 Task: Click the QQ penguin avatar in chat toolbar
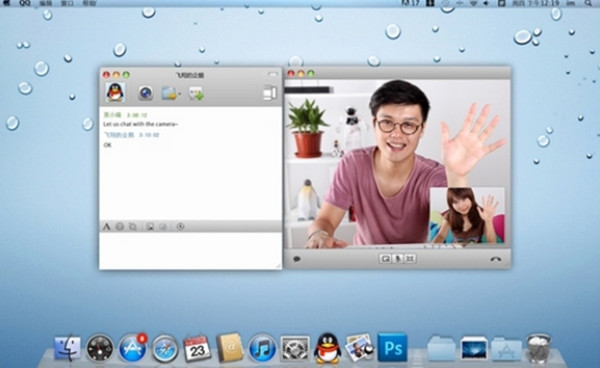(115, 92)
